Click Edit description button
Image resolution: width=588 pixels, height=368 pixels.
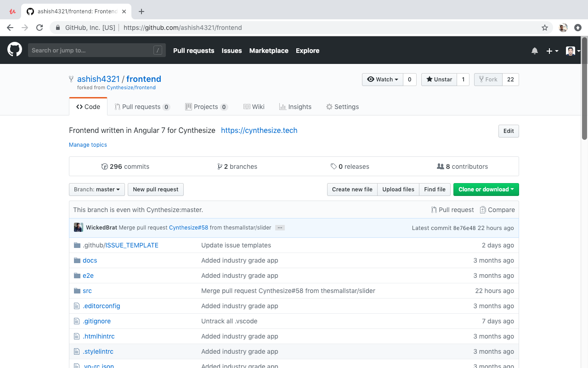509,131
